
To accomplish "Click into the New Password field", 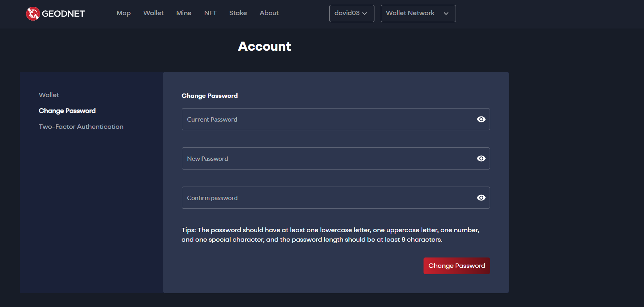I will click(325, 158).
